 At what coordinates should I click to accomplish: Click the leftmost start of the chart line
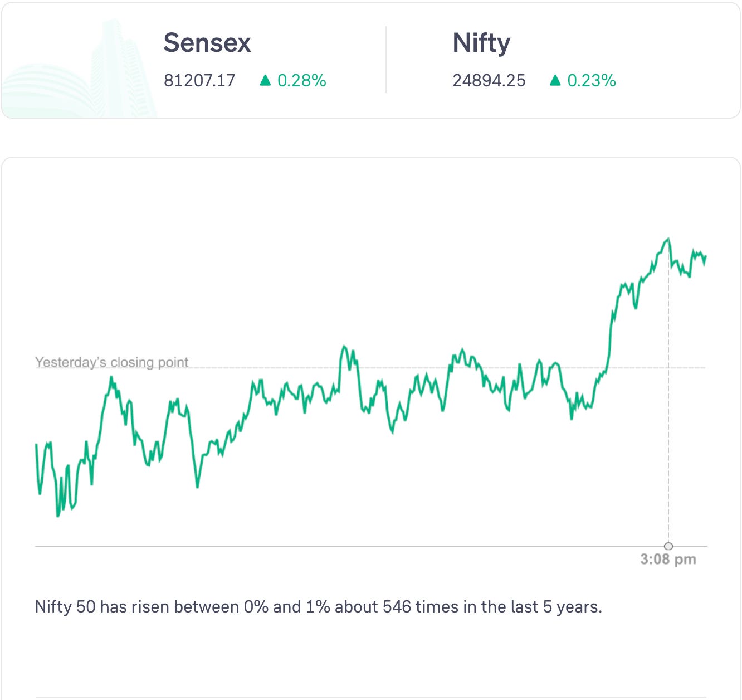[36, 445]
